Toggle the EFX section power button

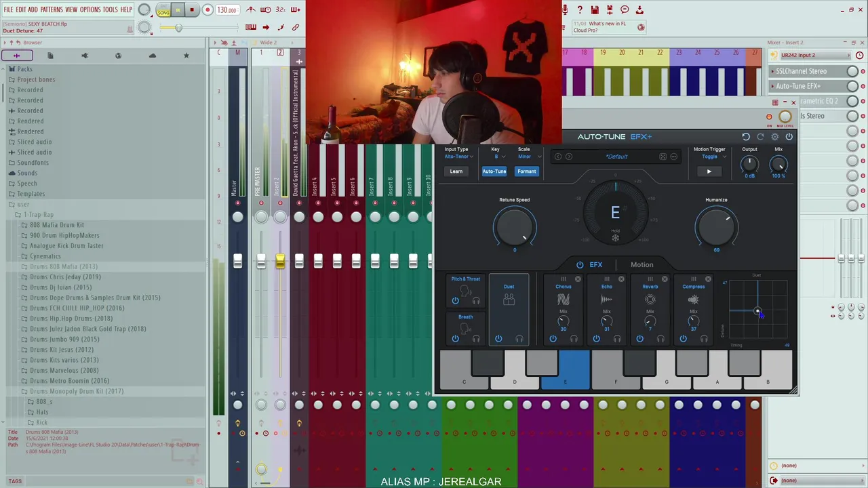(580, 265)
